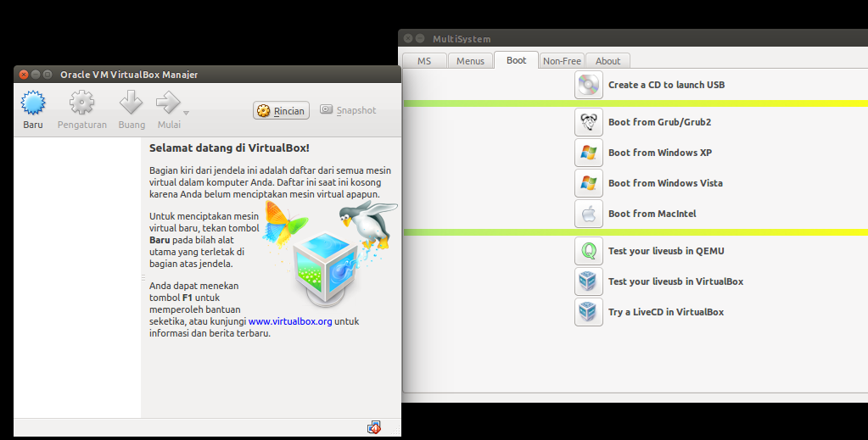Maximize the VirtualBox Manajer window
868x440 pixels.
click(x=48, y=74)
